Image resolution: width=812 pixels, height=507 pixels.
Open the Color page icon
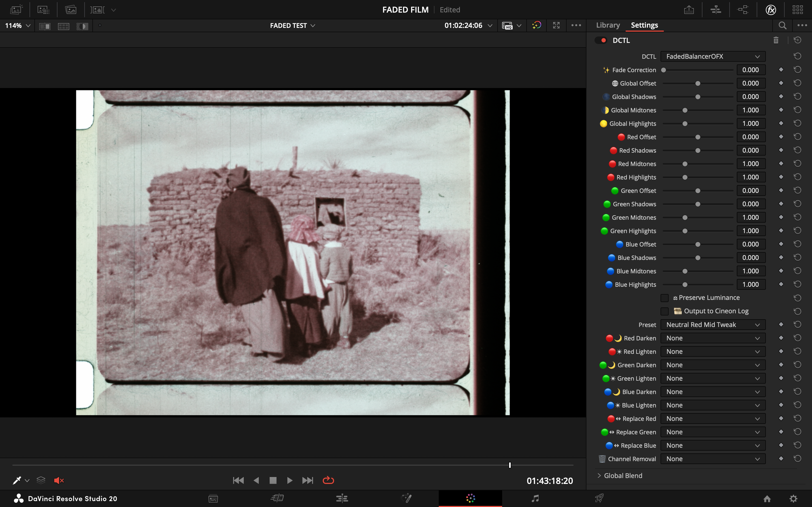(470, 498)
